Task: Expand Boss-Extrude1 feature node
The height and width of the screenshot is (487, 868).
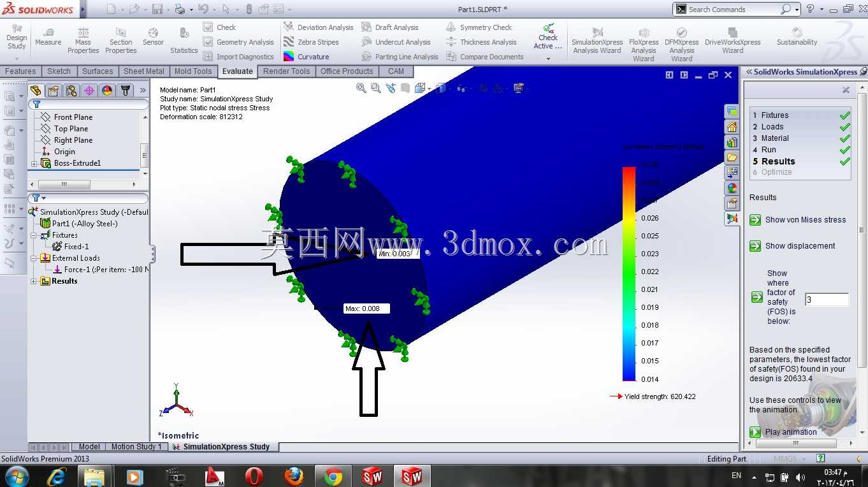Action: (x=34, y=164)
